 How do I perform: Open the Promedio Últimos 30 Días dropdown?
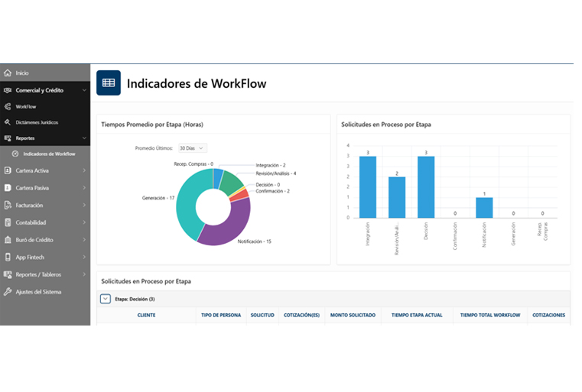click(192, 148)
